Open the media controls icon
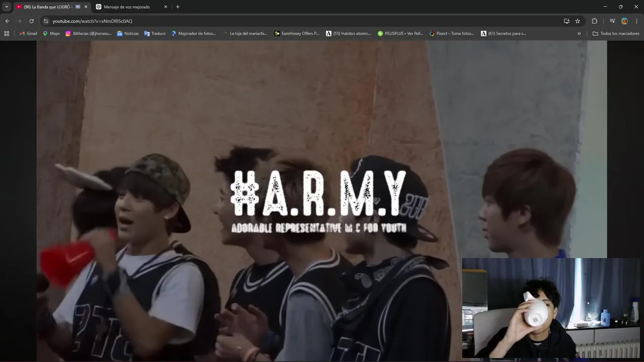 [612, 21]
